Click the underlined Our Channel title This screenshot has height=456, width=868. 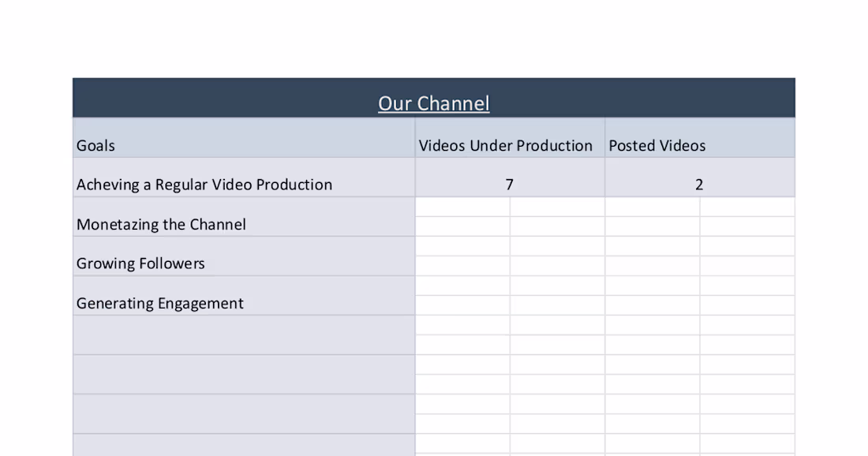[433, 103]
